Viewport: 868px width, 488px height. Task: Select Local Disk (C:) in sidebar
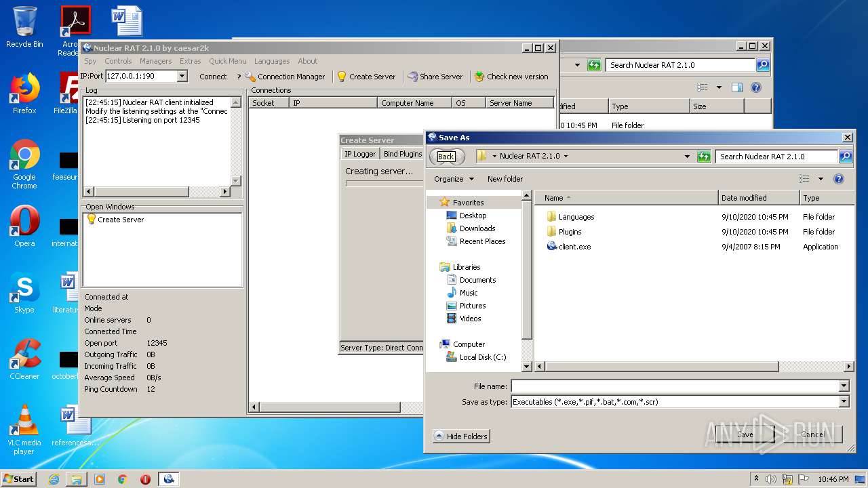coord(476,357)
